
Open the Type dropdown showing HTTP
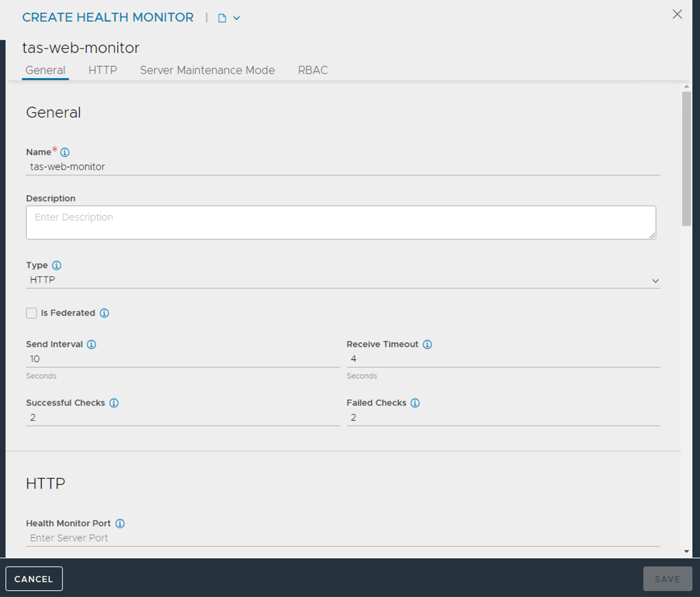pos(343,280)
